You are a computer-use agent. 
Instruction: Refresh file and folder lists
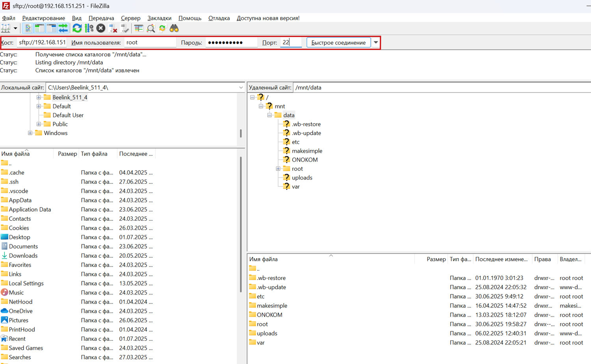point(77,28)
